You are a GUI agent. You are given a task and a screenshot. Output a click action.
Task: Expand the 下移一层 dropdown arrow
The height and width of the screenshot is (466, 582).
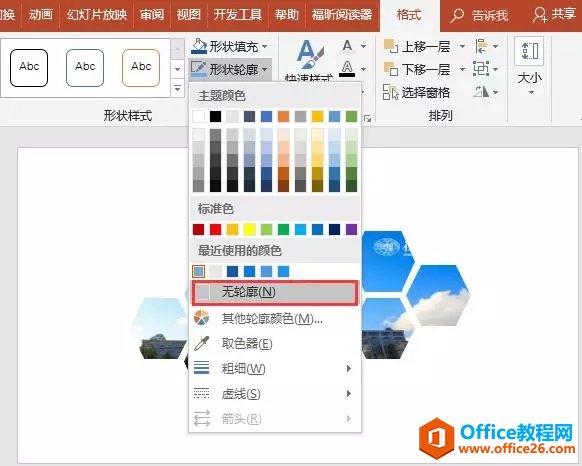tap(462, 69)
